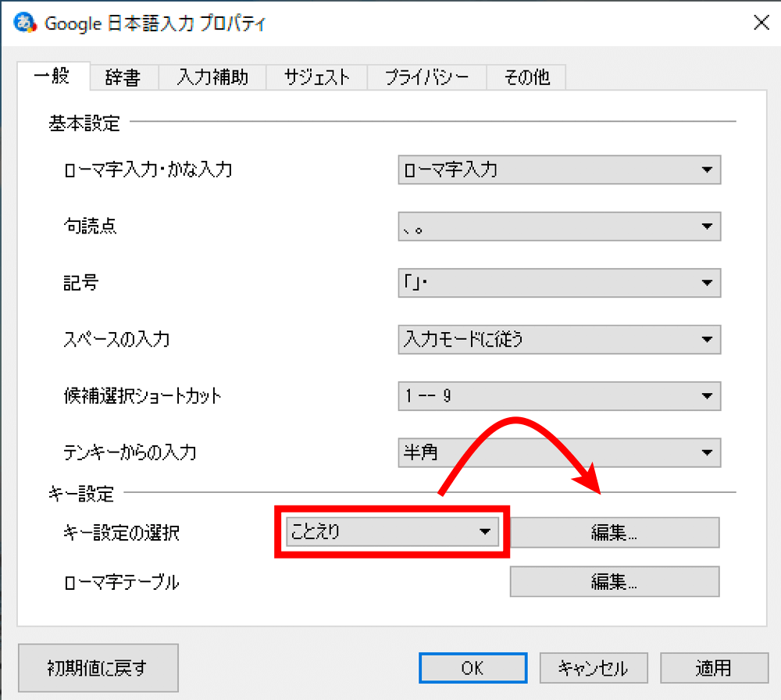Click the 候補選択ショートカット label
781x700 pixels.
pyautogui.click(x=142, y=395)
